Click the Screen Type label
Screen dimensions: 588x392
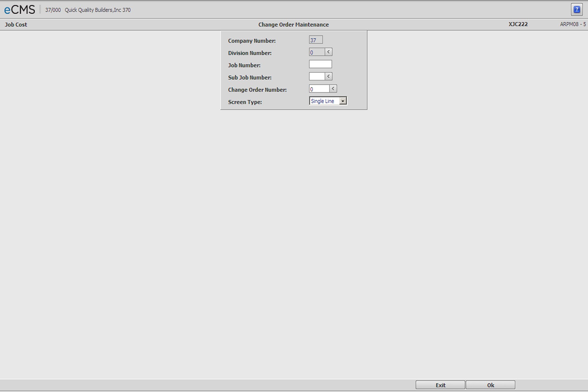point(245,102)
